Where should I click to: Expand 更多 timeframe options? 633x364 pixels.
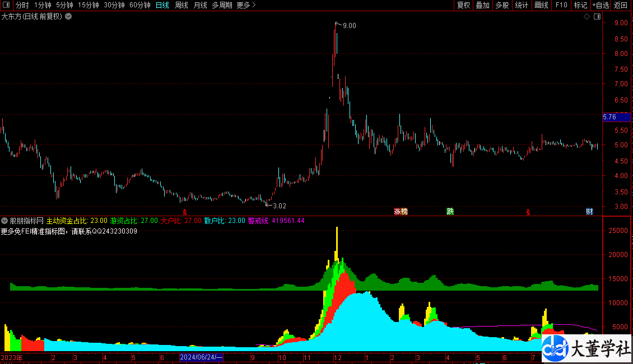click(246, 6)
